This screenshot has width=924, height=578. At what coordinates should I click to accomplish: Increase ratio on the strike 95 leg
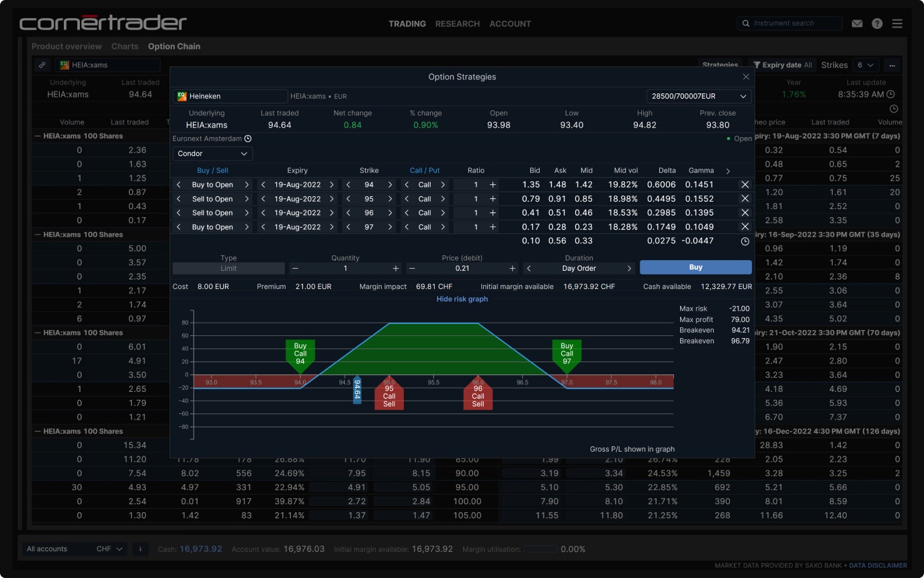(x=493, y=198)
